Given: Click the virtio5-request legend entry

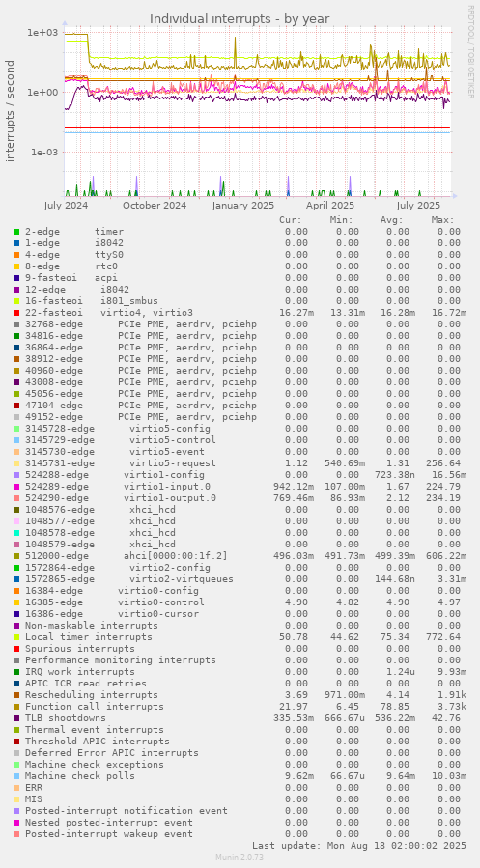Looking at the screenshot, I should click(x=121, y=463).
